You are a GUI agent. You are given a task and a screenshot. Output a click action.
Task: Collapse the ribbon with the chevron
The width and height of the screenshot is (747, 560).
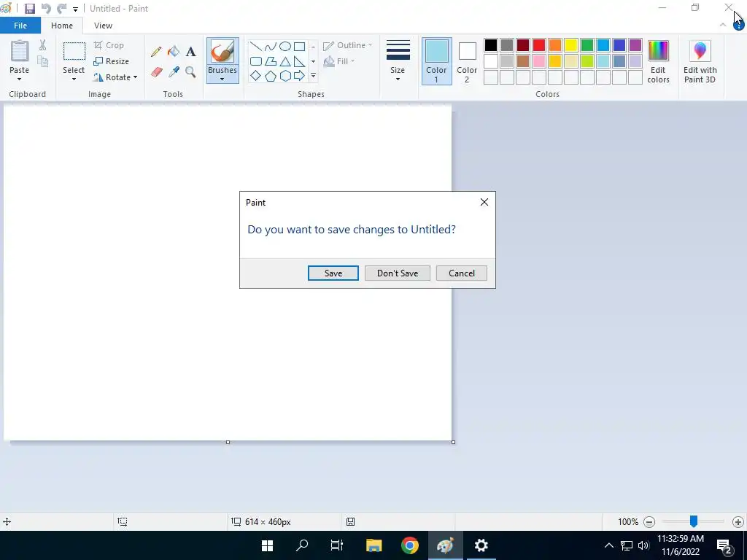click(723, 25)
